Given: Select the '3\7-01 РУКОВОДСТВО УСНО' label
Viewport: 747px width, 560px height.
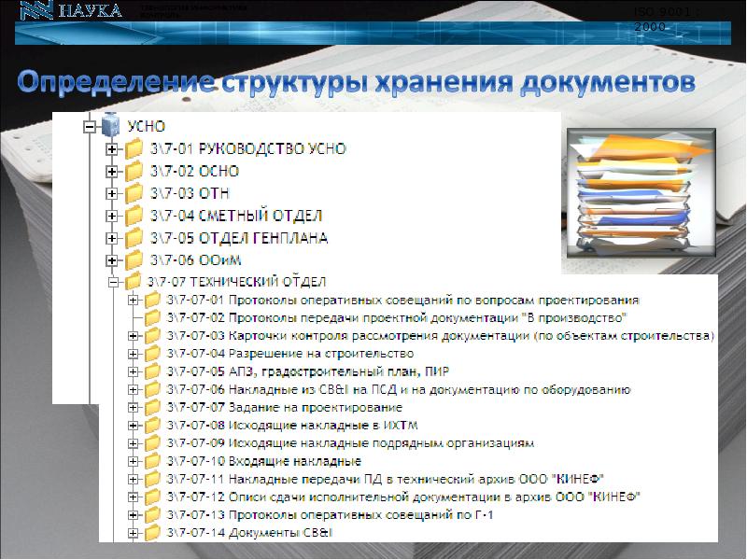Looking at the screenshot, I should (248, 149).
